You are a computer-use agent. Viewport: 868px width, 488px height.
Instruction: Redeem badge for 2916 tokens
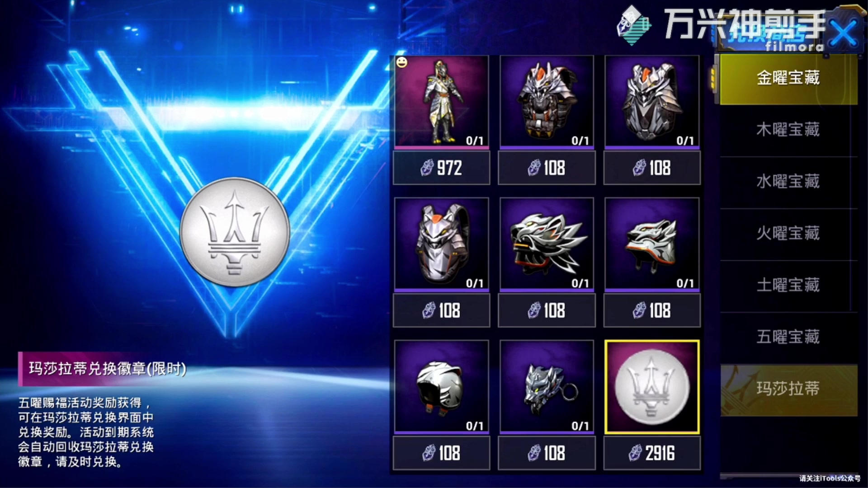(652, 453)
